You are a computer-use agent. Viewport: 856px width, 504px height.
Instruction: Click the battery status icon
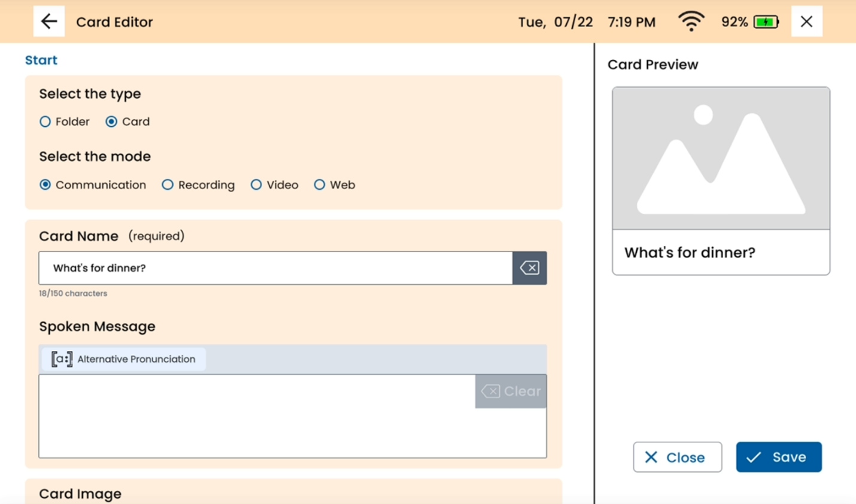[x=766, y=22]
